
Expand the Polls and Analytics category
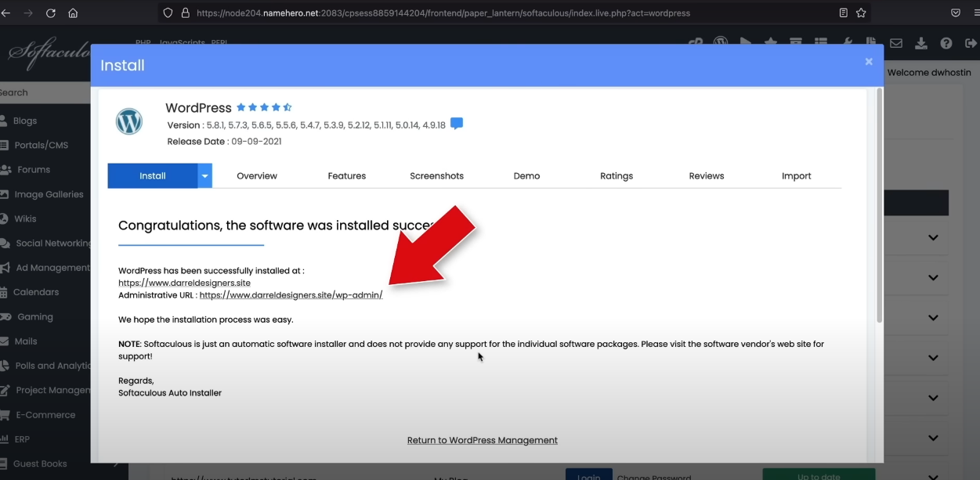(52, 366)
